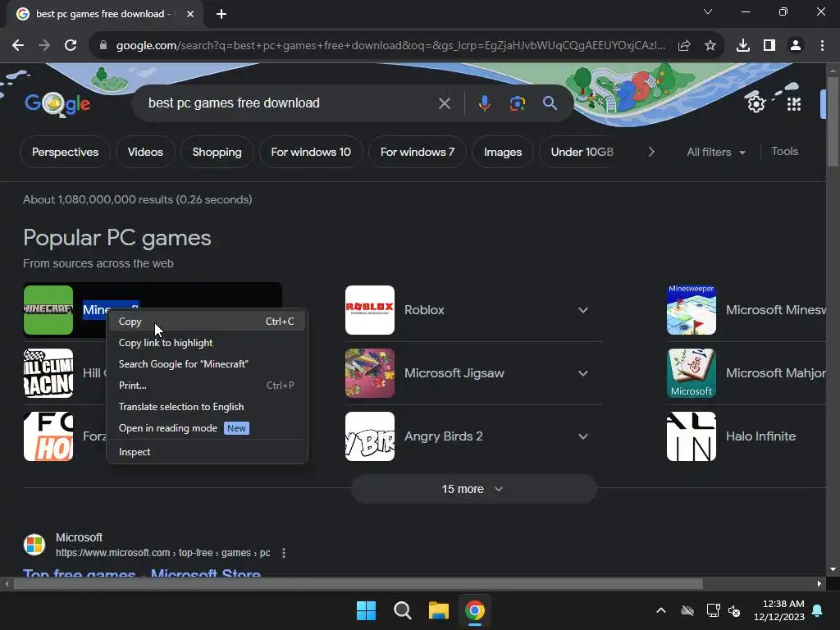Click the vertical scrollbar down arrow
This screenshot has height=630, width=840.
(833, 569)
